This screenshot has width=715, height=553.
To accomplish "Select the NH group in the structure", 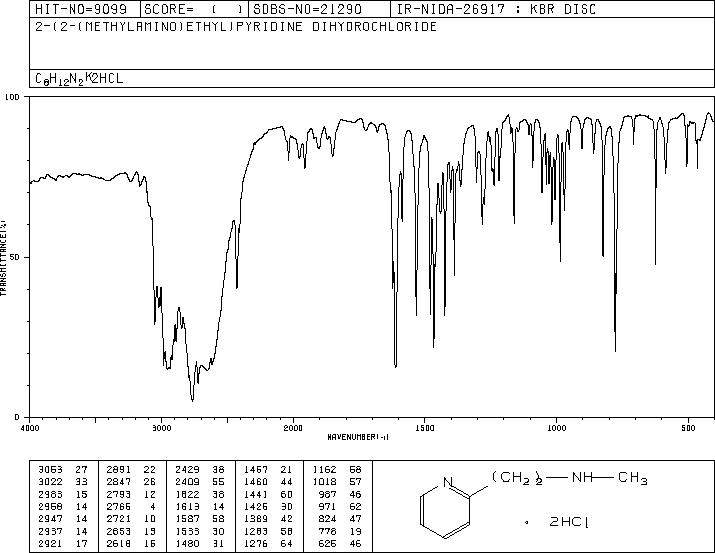I will (x=582, y=478).
